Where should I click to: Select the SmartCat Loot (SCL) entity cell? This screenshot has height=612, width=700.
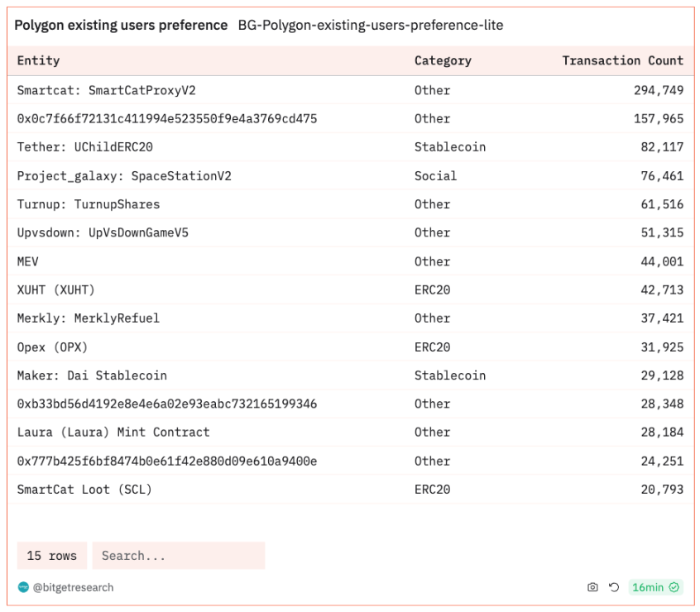click(84, 490)
